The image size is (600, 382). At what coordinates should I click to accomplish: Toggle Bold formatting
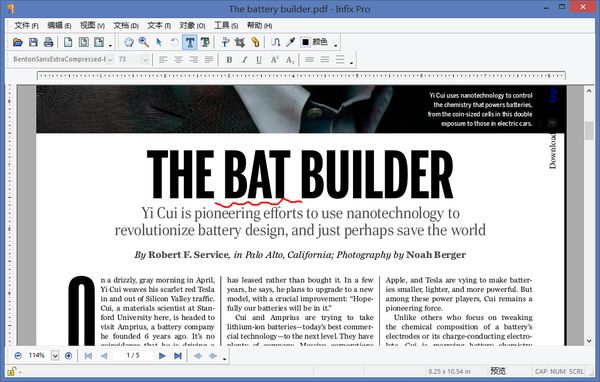pyautogui.click(x=229, y=60)
